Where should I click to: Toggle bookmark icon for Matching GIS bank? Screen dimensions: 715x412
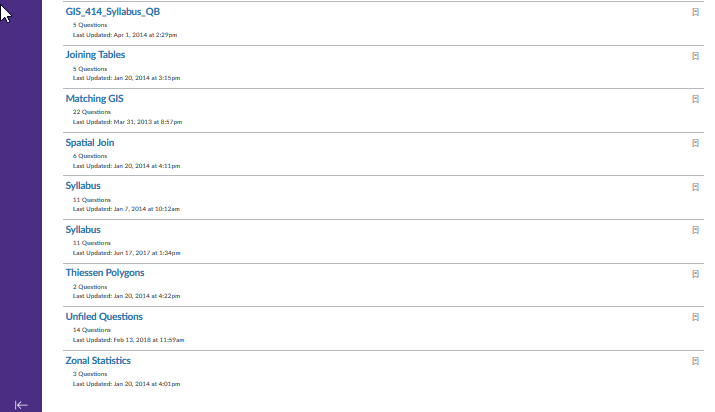[695, 100]
